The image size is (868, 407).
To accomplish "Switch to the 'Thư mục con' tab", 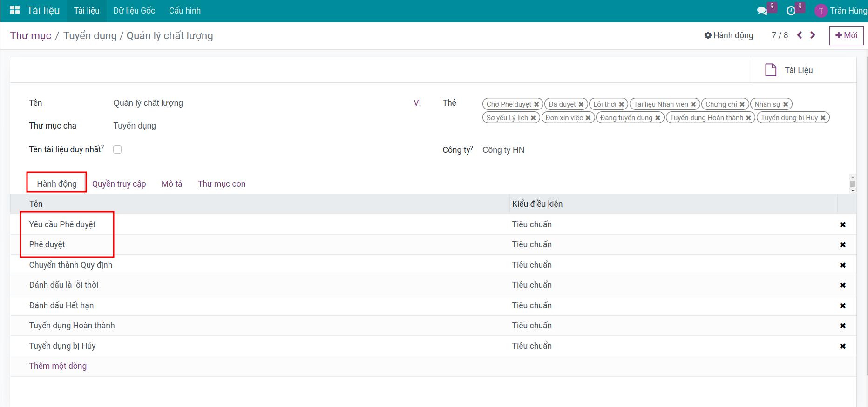I will 222,184.
